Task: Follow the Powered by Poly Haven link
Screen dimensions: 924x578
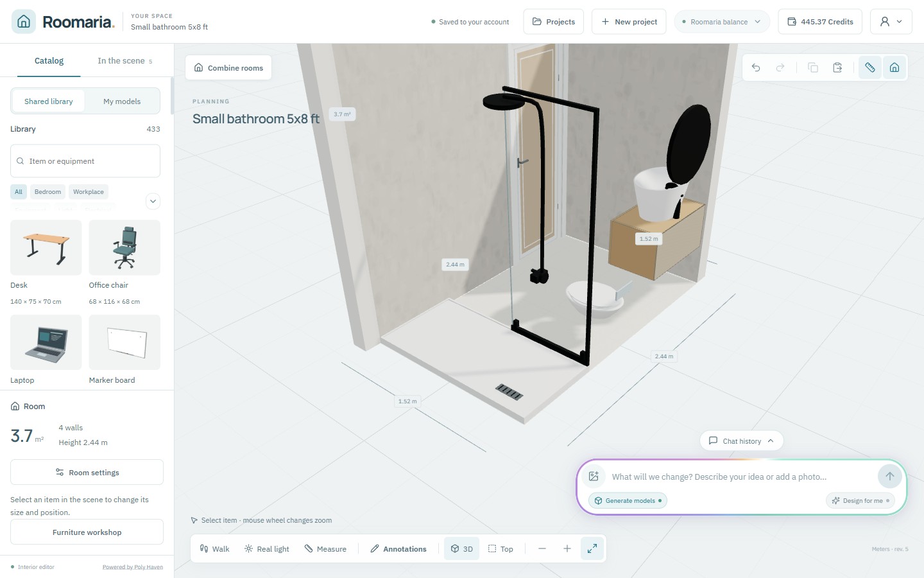Action: (x=133, y=567)
